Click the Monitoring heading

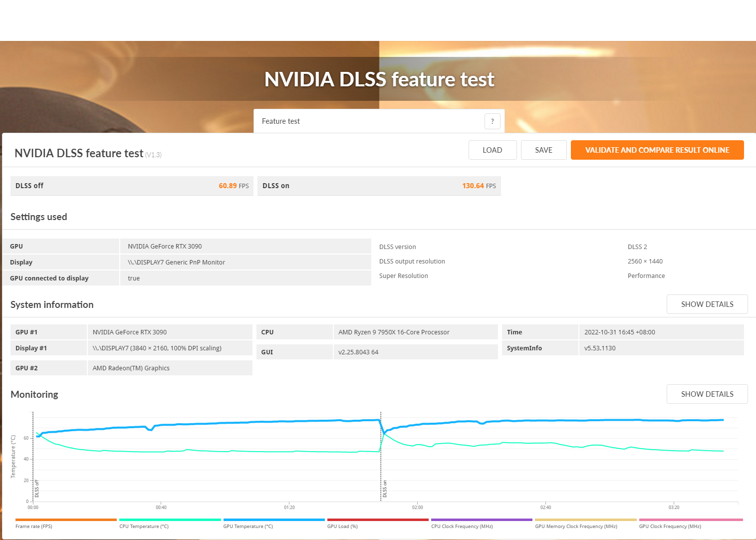tap(34, 394)
